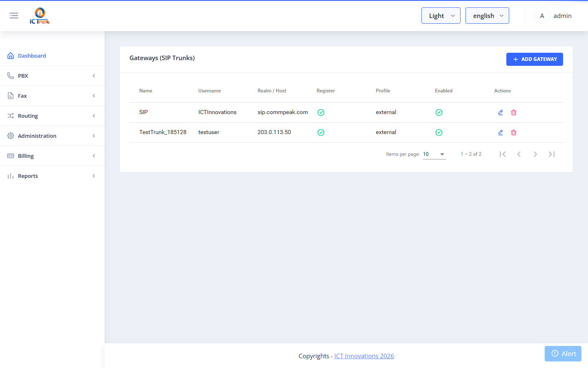The image size is (588, 368).
Task: Expand the Fax menu chevron
Action: tap(94, 96)
